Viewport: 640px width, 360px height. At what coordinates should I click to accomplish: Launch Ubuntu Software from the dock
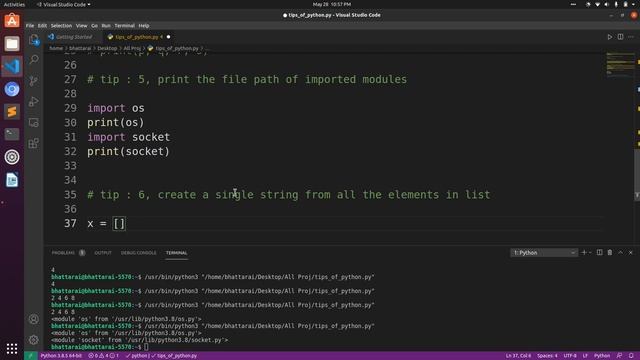click(x=12, y=20)
